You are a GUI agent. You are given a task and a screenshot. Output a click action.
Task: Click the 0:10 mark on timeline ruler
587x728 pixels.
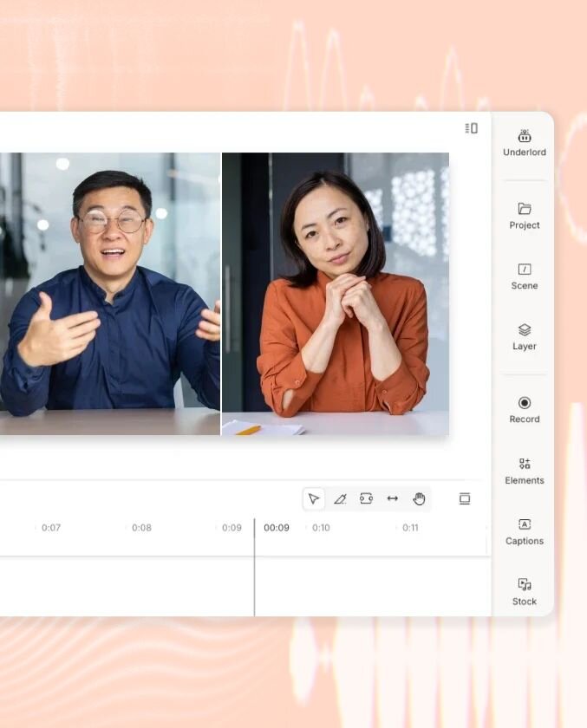point(321,528)
